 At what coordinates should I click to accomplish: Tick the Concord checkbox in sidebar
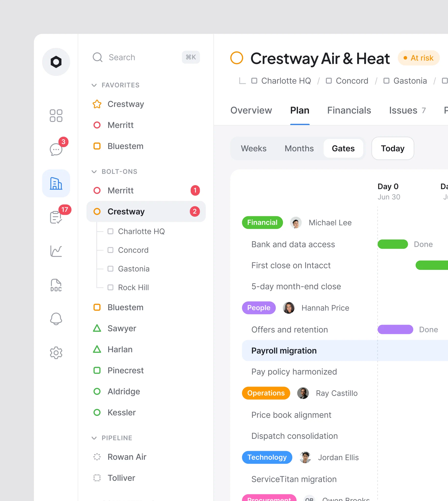click(x=110, y=250)
